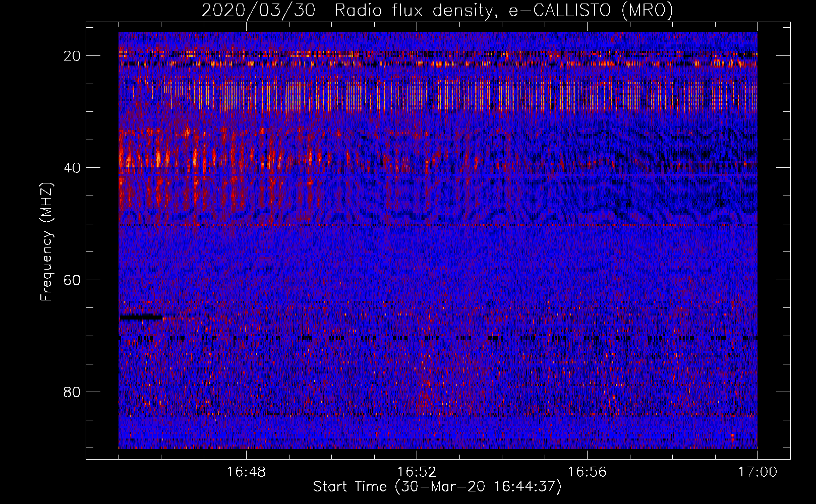The width and height of the screenshot is (816, 504).
Task: Click the 16:56 time tick label
Action: [x=587, y=472]
